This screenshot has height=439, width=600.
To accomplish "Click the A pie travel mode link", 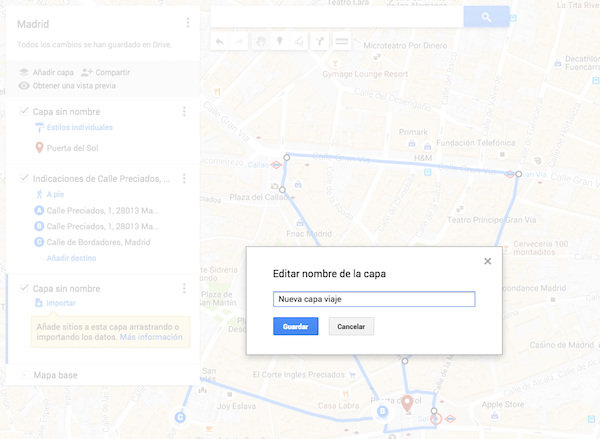I will (x=55, y=194).
